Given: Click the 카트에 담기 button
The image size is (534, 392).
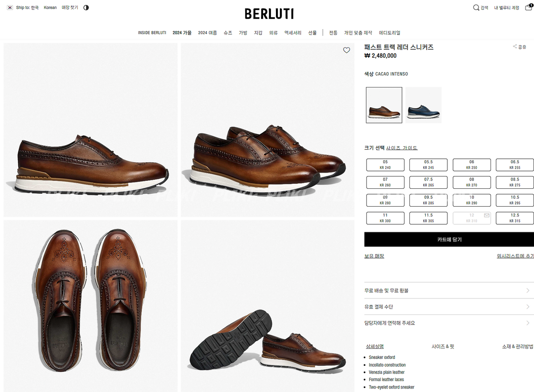Looking at the screenshot, I should (x=449, y=239).
